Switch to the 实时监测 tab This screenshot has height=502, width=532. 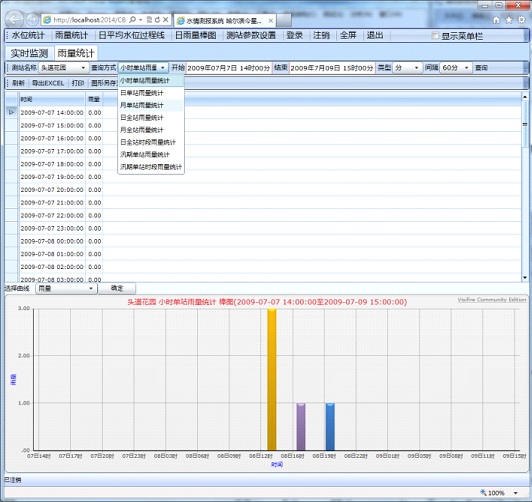[x=29, y=53]
